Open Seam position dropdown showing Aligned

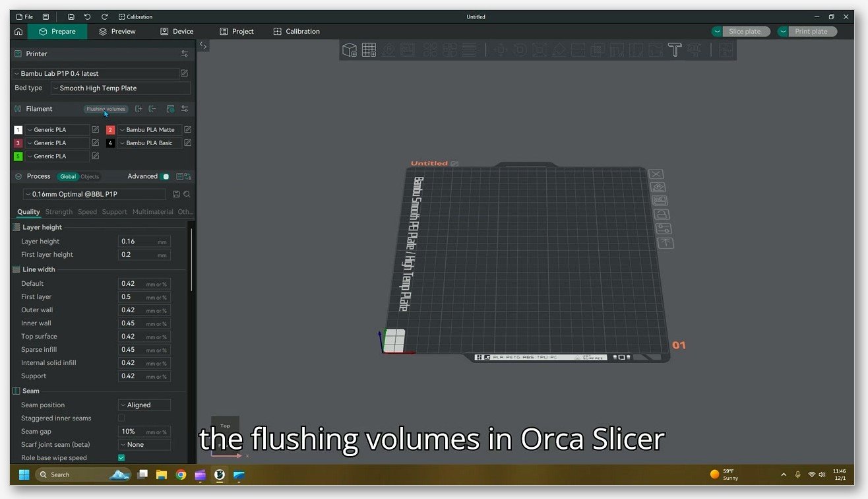[x=144, y=405]
